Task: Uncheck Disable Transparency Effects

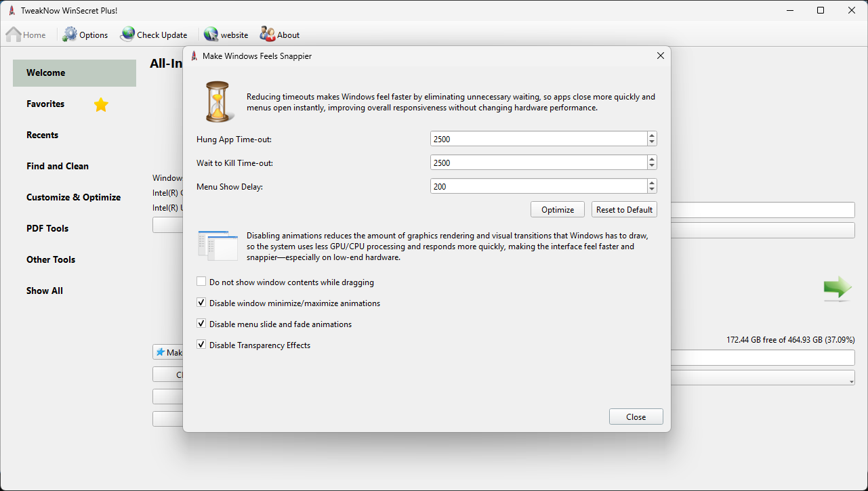Action: point(201,345)
